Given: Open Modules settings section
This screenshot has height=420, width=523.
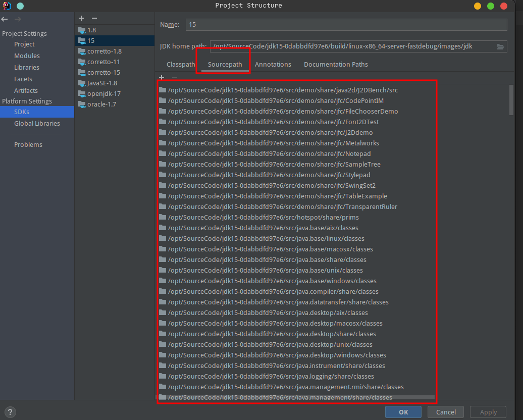Looking at the screenshot, I should point(27,56).
